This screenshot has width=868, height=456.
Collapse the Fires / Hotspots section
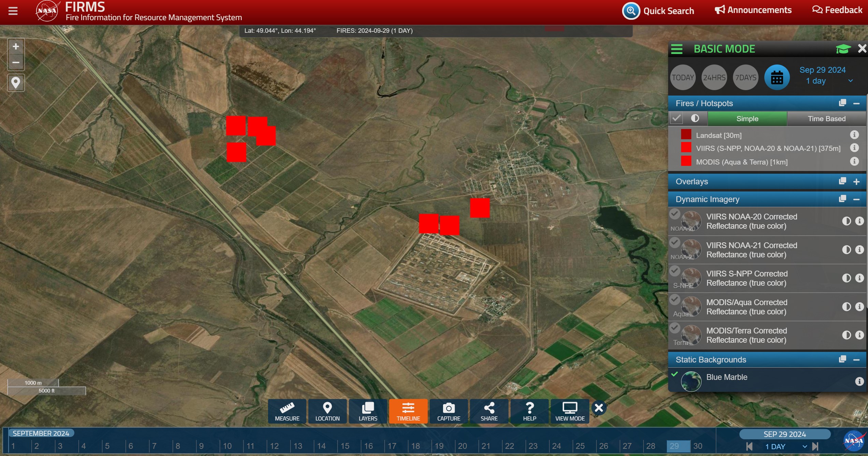pos(856,103)
